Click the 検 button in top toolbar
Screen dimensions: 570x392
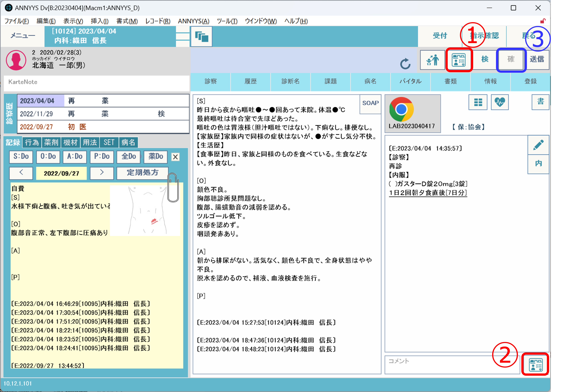point(484,60)
